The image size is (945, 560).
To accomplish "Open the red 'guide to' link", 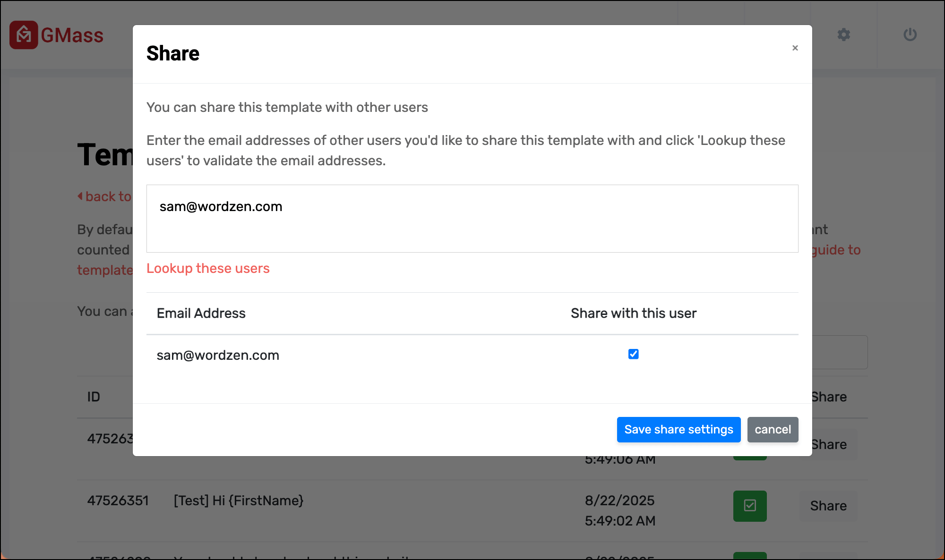I will click(x=836, y=250).
